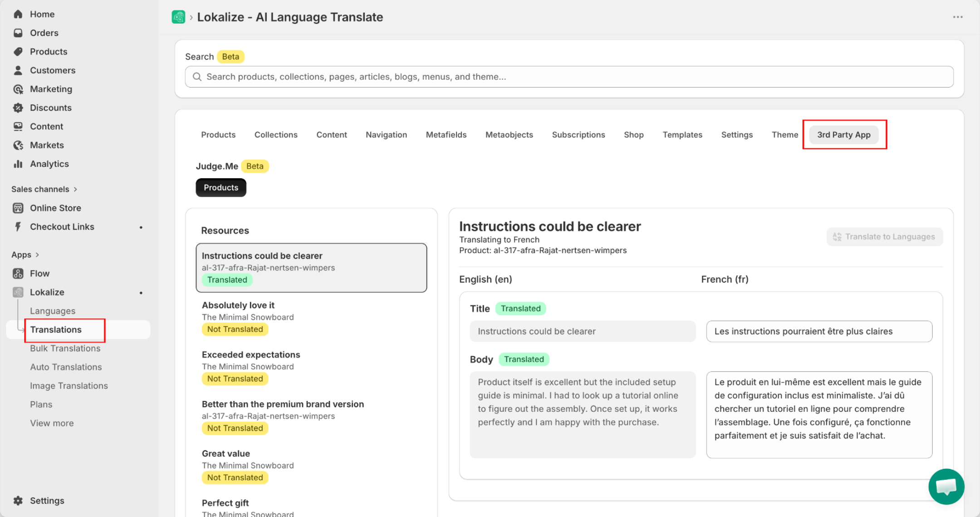The image size is (980, 517).
Task: Click the Online Store storefront icon
Action: (18, 208)
